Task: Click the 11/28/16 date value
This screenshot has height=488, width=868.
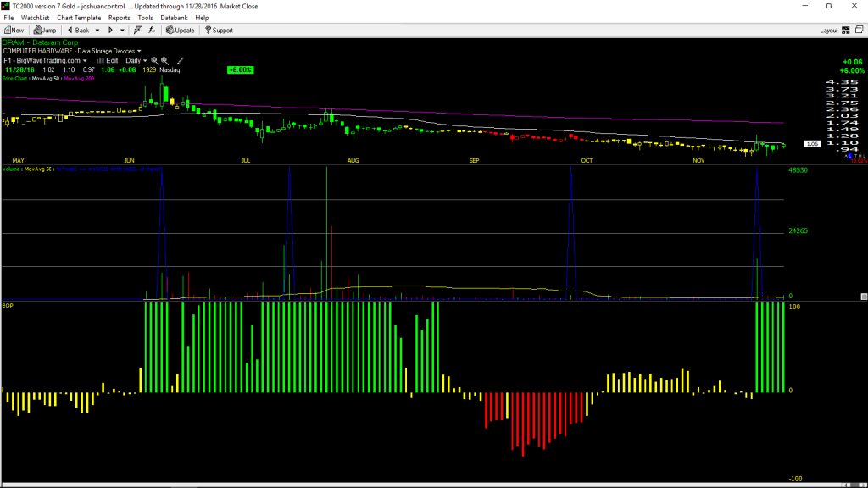Action: [20, 70]
